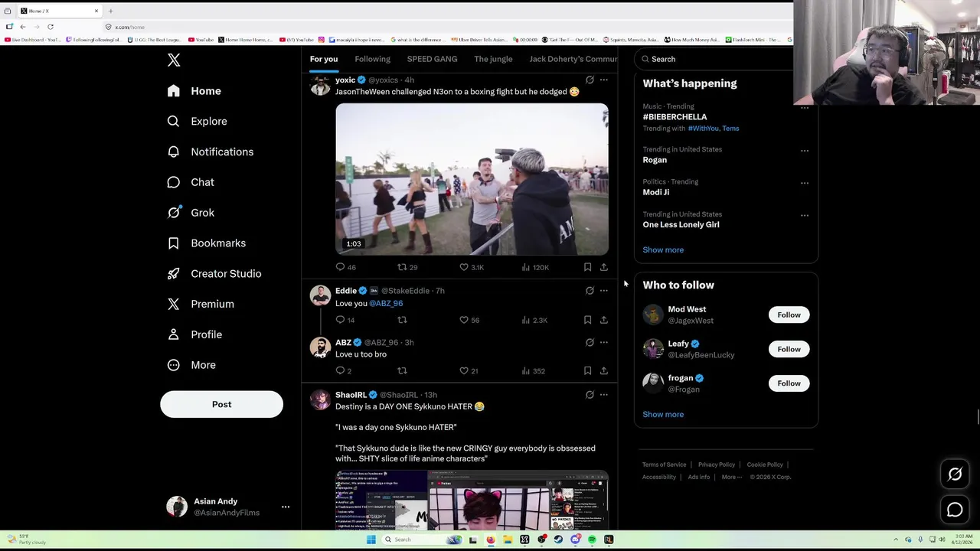
Task: Like Eddie's post
Action: tap(469, 320)
